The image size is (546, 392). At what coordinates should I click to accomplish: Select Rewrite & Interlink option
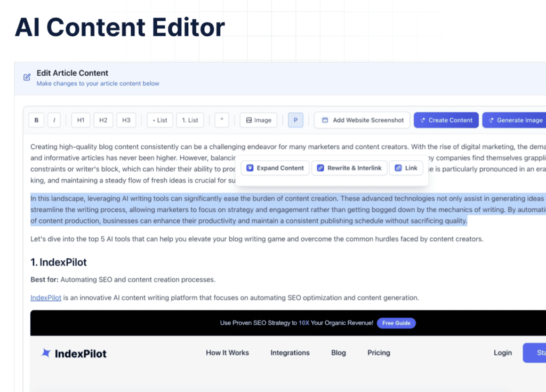[x=349, y=168]
